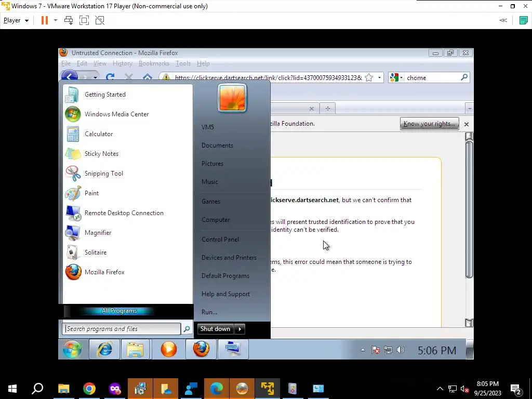Open the Firefox Tools menu
The image size is (532, 399).
tap(183, 63)
